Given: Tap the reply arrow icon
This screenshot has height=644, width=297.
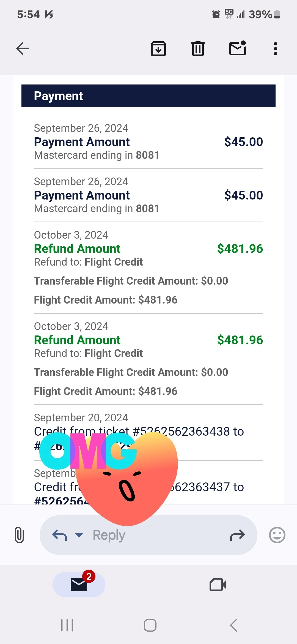Looking at the screenshot, I should (59, 535).
